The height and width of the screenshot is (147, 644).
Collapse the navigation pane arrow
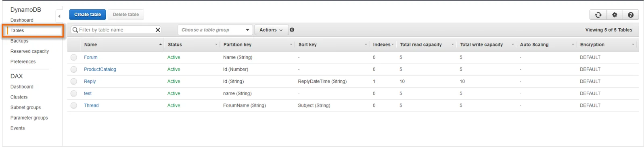tap(59, 17)
